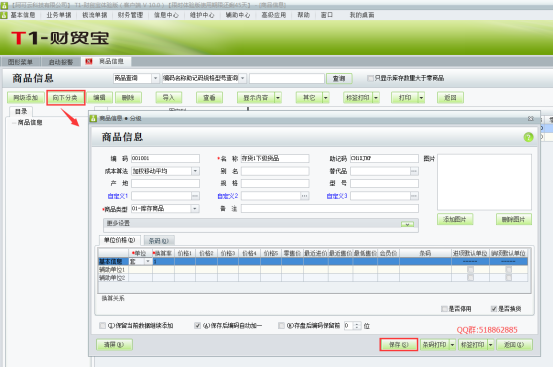
Task: Select the 单位价格 tab
Action: (120, 240)
